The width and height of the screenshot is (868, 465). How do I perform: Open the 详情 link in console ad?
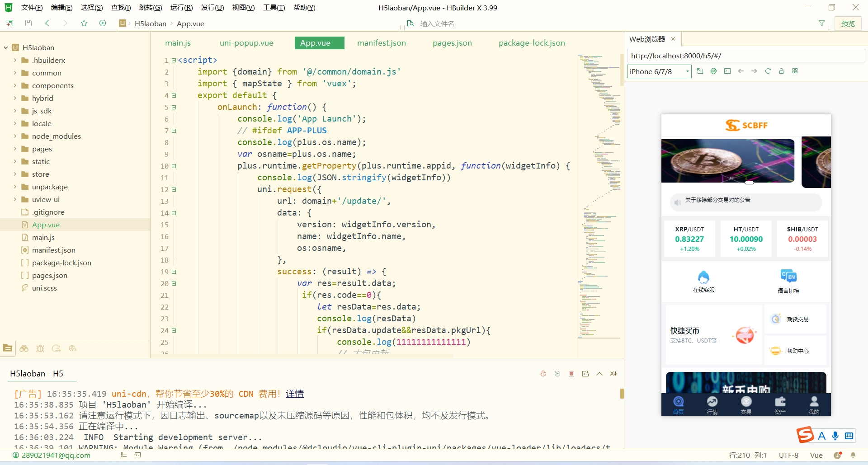point(295,394)
